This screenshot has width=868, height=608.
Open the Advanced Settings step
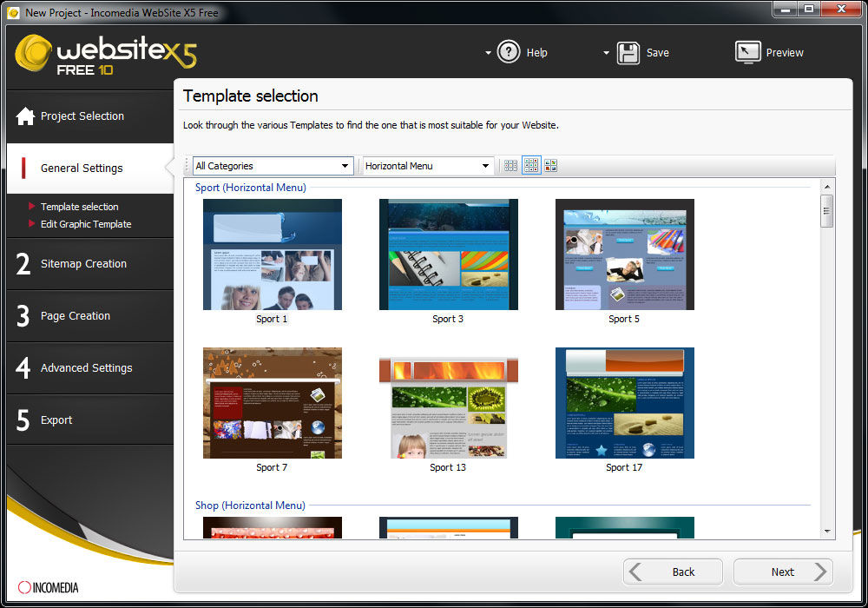click(86, 368)
